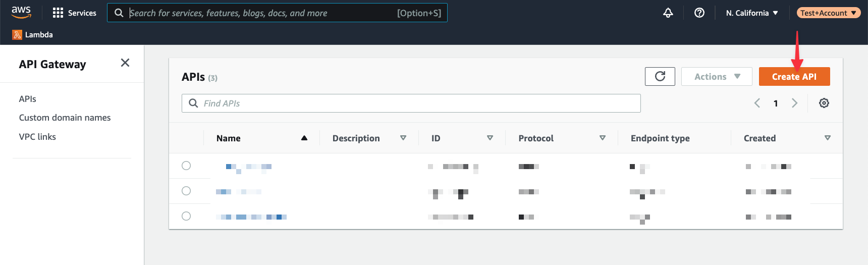868x265 pixels.
Task: Sort by ID column arrow
Action: [490, 138]
